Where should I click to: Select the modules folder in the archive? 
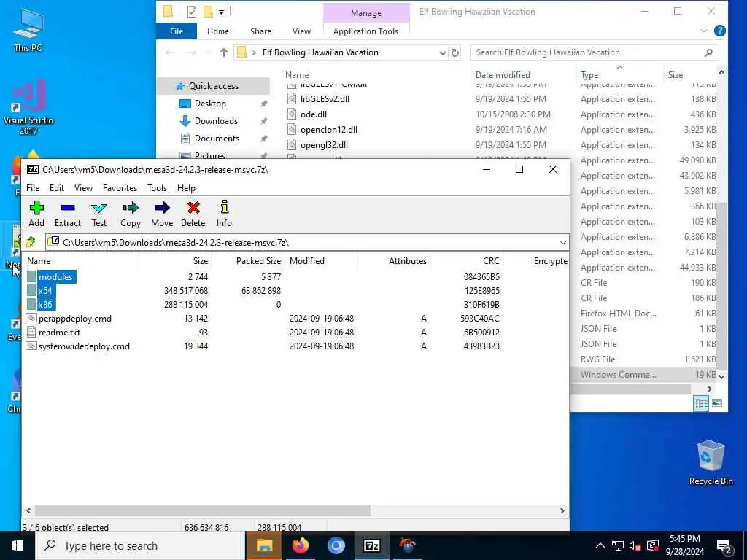coord(55,276)
